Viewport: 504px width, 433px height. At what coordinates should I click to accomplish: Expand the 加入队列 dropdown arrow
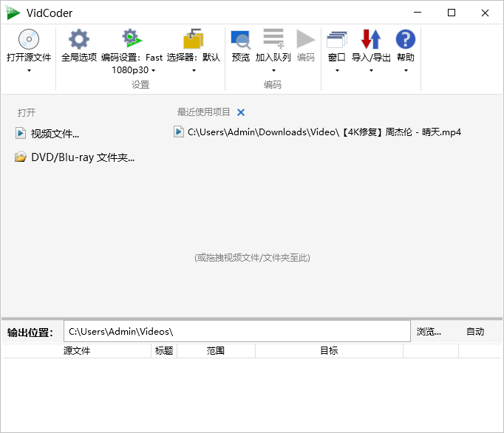273,70
